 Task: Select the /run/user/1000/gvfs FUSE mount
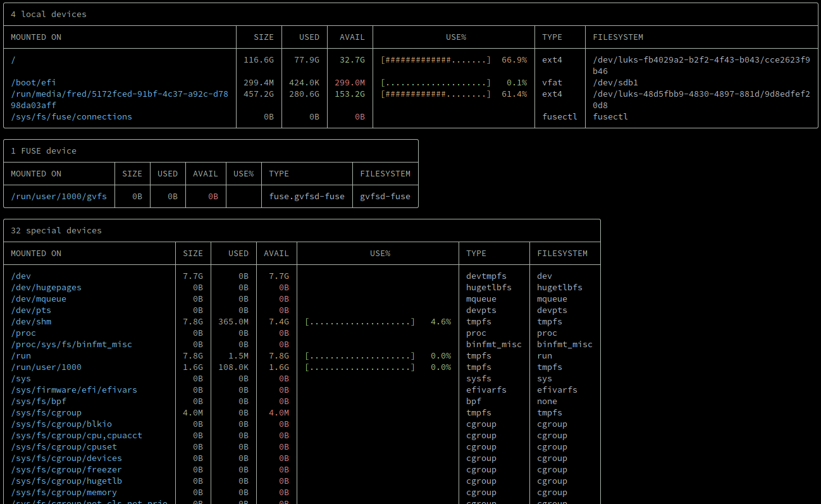(59, 196)
